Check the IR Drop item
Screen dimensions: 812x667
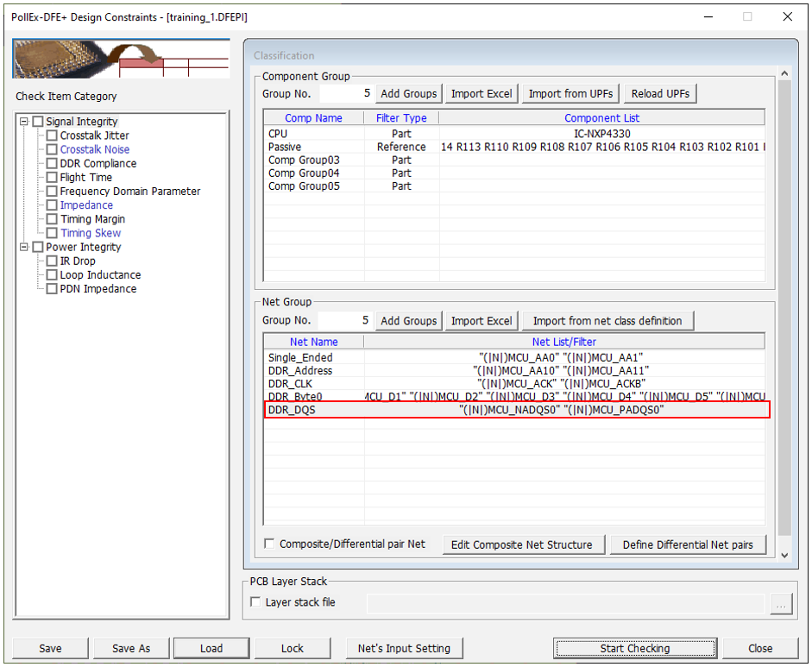point(53,261)
